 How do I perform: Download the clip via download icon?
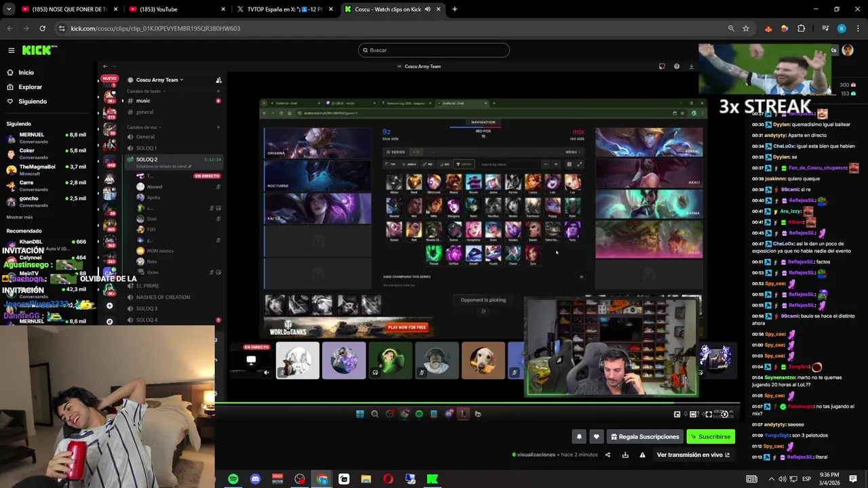[x=625, y=455]
